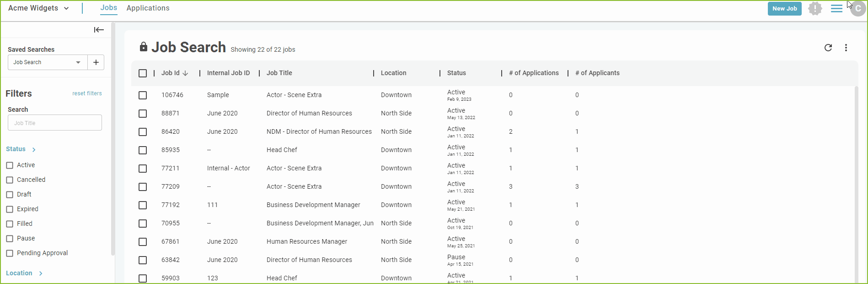Tick the checkbox for job 85935
Viewport: 868px width, 284px height.
click(143, 150)
